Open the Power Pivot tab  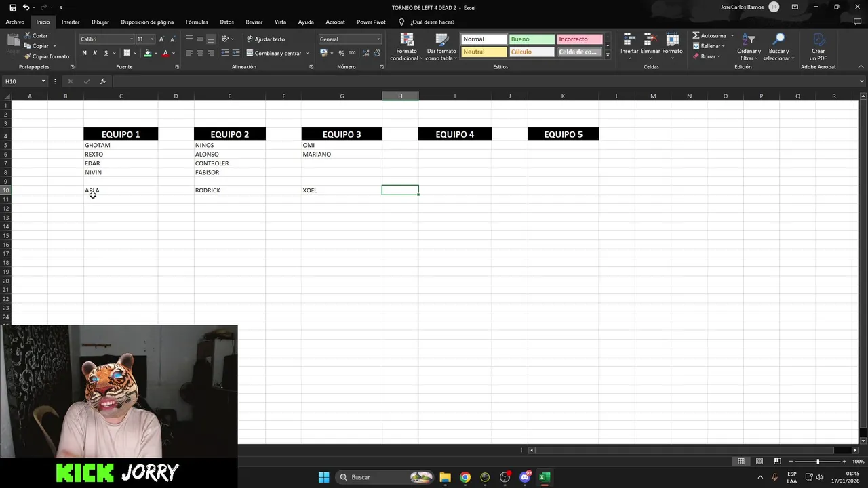coord(371,22)
